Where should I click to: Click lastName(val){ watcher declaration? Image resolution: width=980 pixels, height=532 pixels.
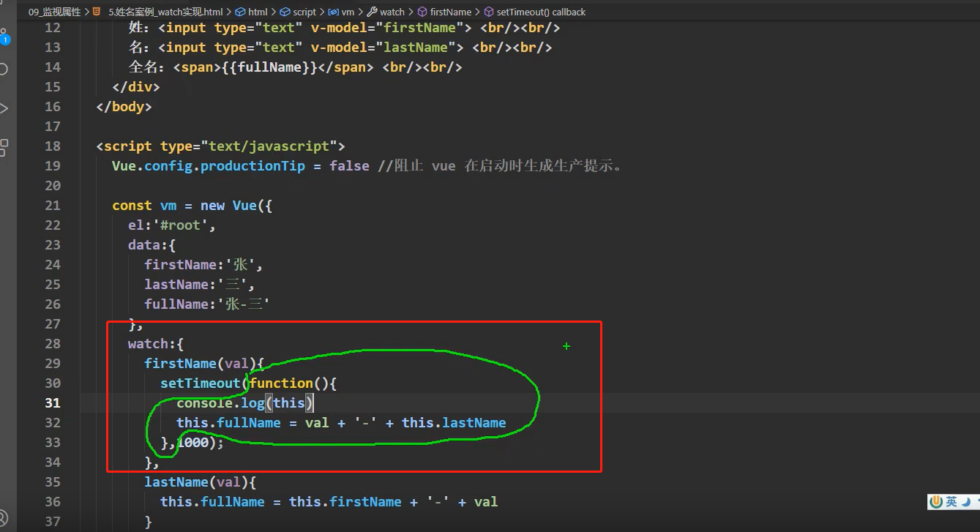pos(199,482)
